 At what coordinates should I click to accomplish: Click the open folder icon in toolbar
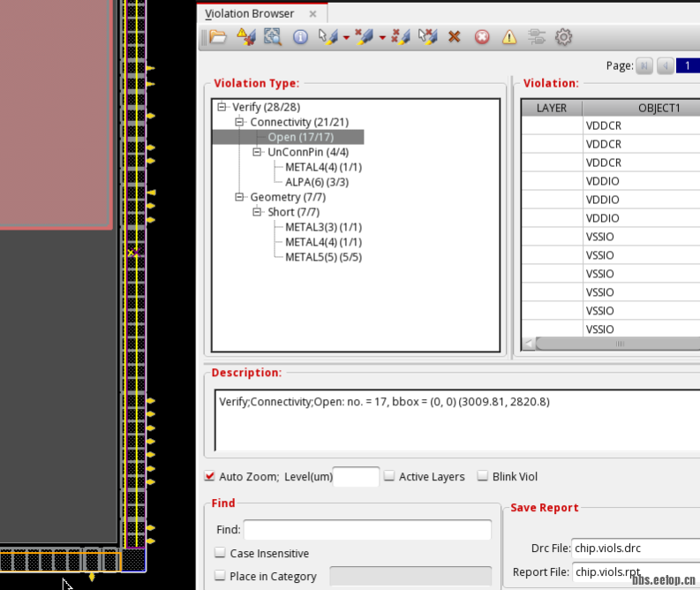pyautogui.click(x=218, y=37)
